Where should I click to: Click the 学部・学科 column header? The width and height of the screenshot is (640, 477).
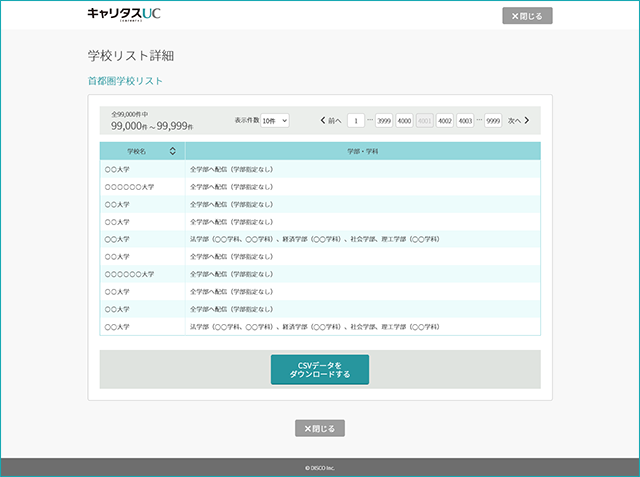point(363,151)
